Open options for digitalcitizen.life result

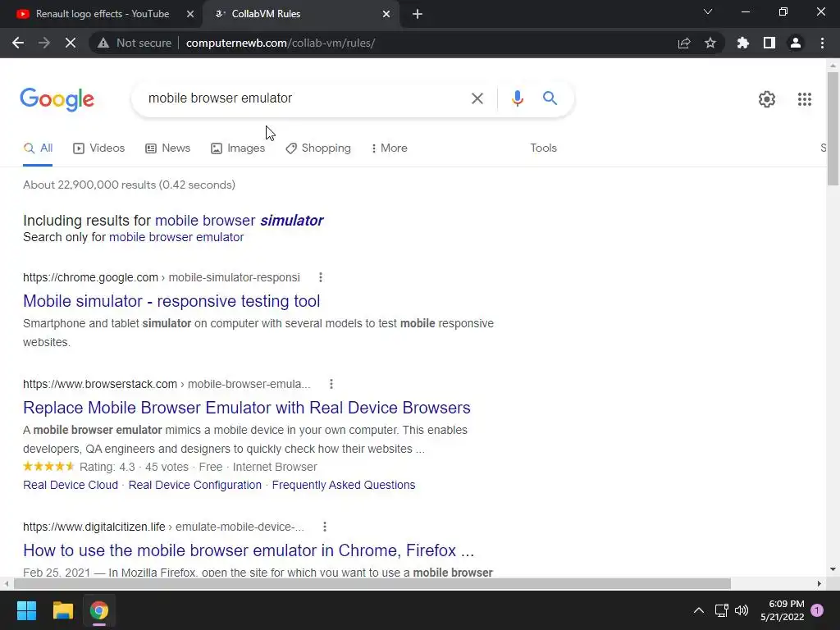[325, 527]
